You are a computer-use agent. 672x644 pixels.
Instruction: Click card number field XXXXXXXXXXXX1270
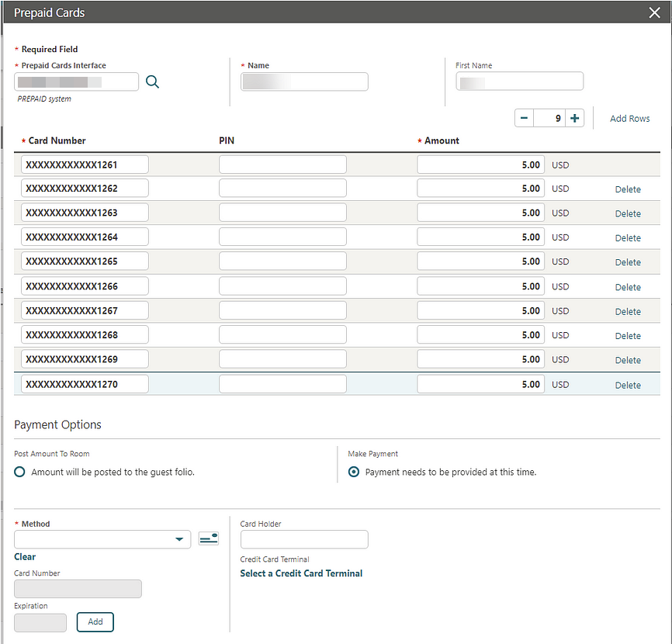point(85,384)
